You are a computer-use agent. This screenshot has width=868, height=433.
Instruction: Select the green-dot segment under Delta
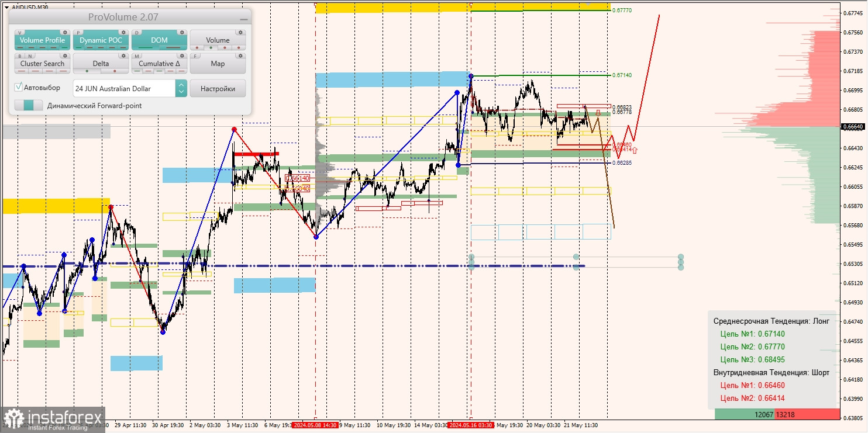click(87, 71)
